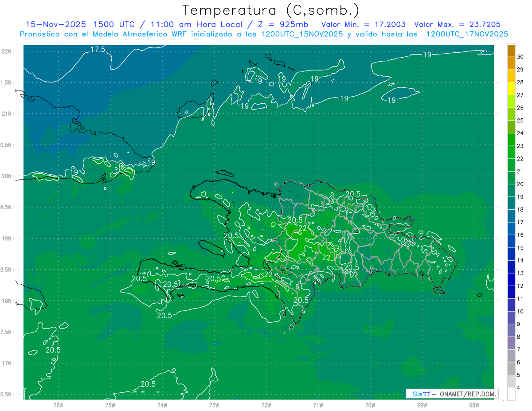Click the title 'Temperatura (C,somb.)'
Viewport: 532px width, 411px height.
point(271,10)
